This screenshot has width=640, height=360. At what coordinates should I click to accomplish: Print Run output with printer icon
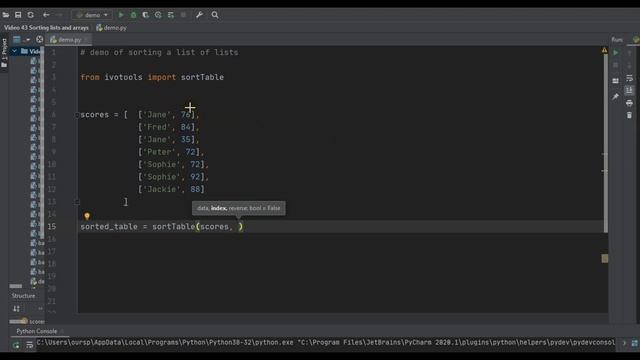(629, 103)
